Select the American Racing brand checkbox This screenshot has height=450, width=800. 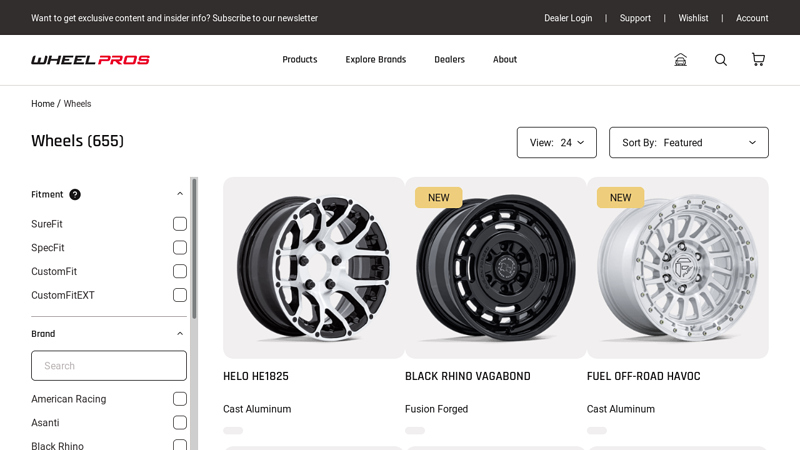(180, 399)
